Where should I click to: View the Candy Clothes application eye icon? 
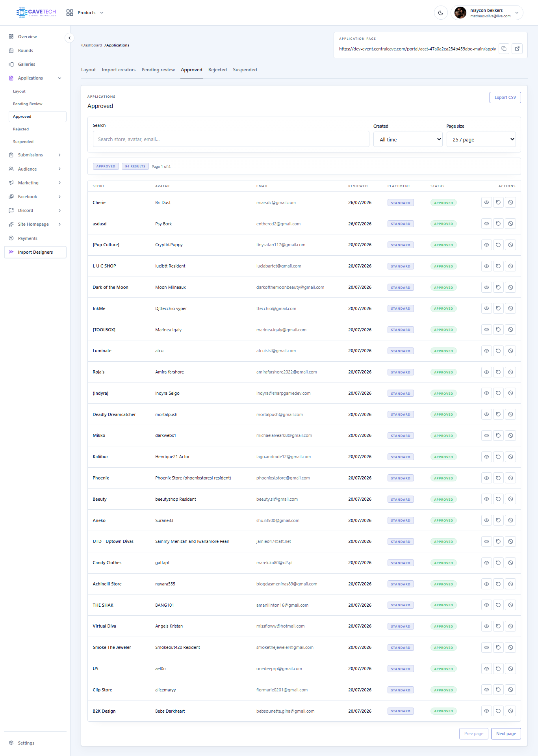point(486,563)
